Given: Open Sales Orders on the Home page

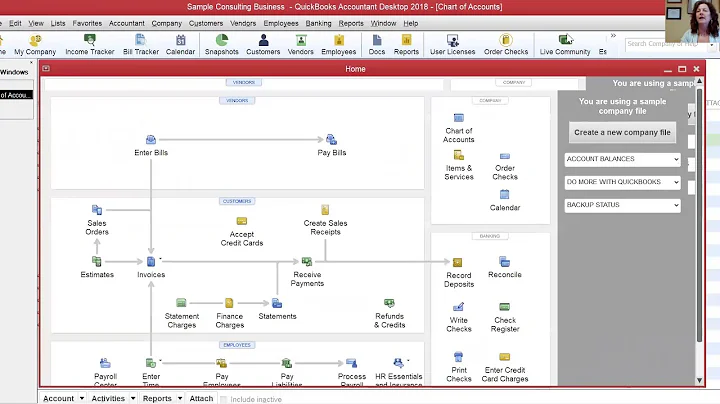Looking at the screenshot, I should click(x=97, y=220).
